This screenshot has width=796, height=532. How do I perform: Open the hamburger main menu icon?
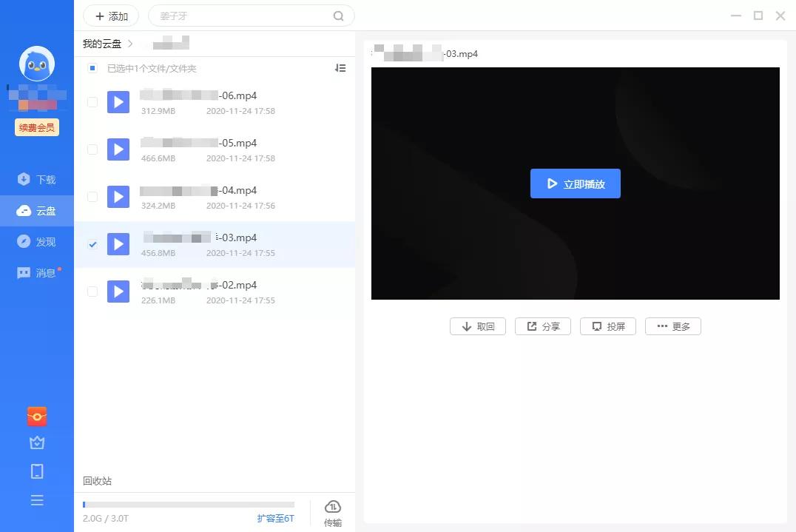pyautogui.click(x=37, y=500)
